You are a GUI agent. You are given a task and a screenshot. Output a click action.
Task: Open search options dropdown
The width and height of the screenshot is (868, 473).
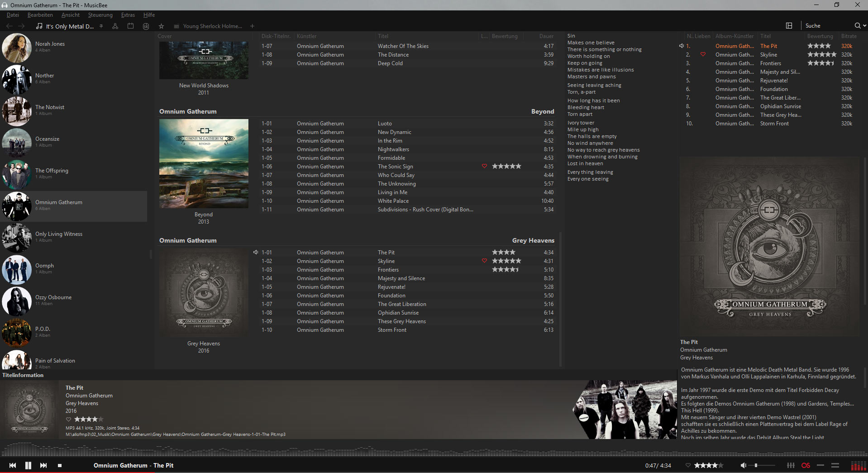(864, 26)
